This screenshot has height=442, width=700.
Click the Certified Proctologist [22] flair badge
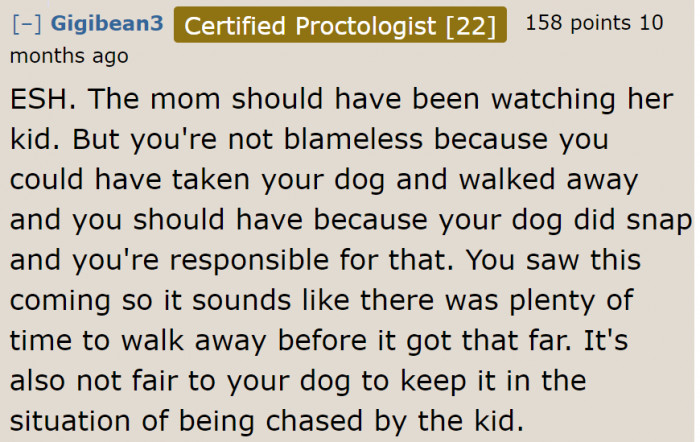coord(340,25)
